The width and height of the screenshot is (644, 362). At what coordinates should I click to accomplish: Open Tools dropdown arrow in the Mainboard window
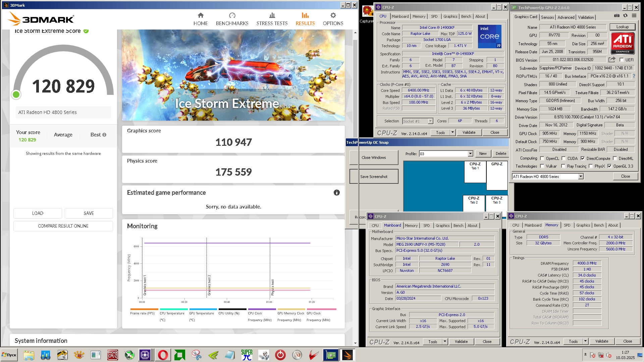(x=445, y=342)
